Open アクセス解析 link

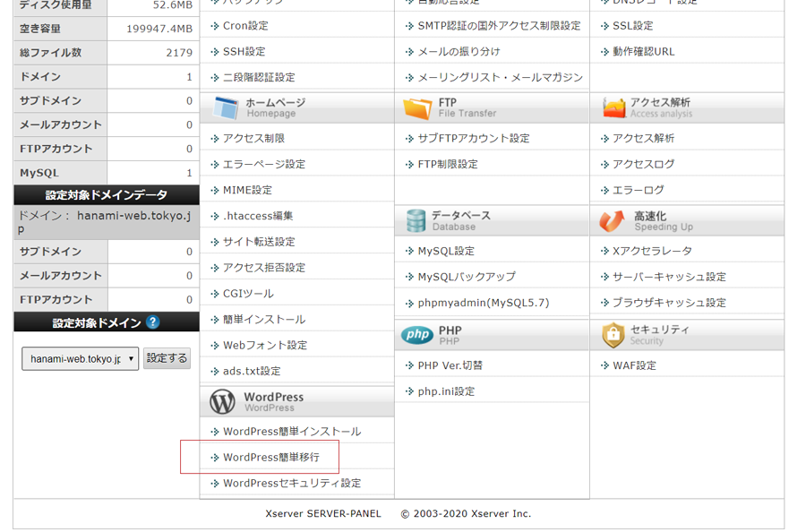(x=644, y=138)
